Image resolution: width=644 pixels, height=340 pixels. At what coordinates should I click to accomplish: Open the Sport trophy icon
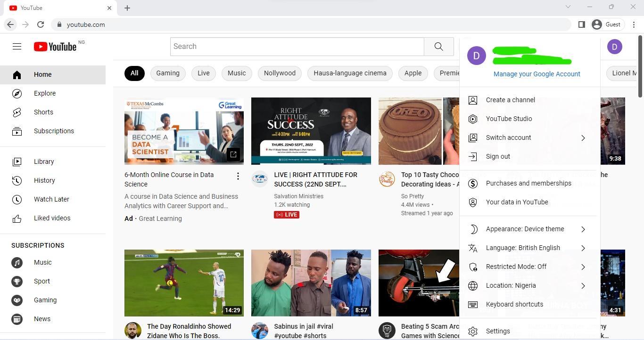(17, 281)
